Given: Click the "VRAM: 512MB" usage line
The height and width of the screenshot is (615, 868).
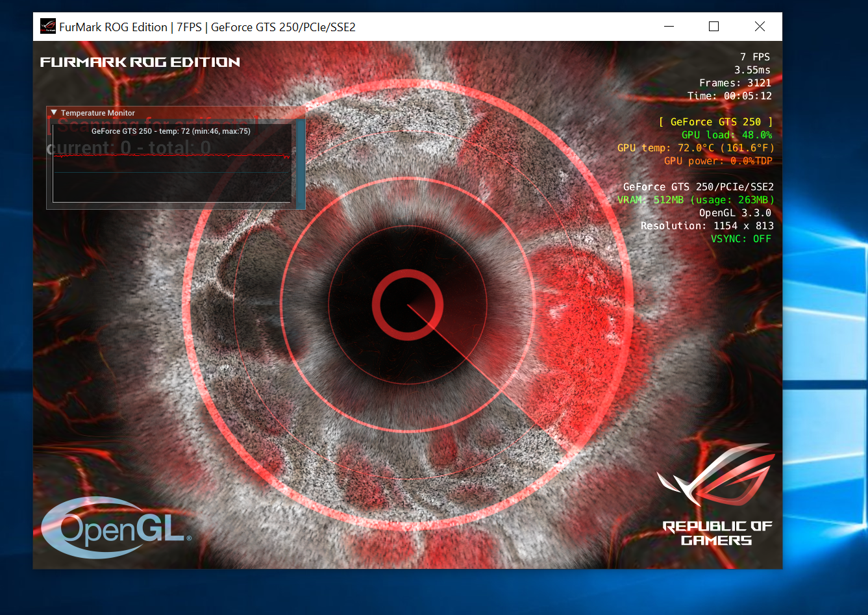Looking at the screenshot, I should coord(696,200).
